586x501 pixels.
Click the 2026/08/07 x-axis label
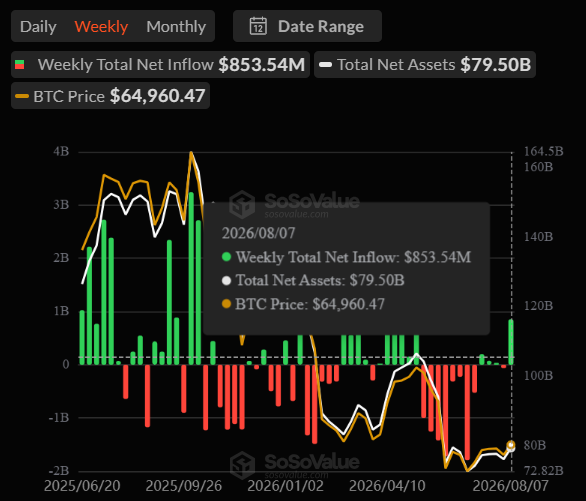point(511,486)
